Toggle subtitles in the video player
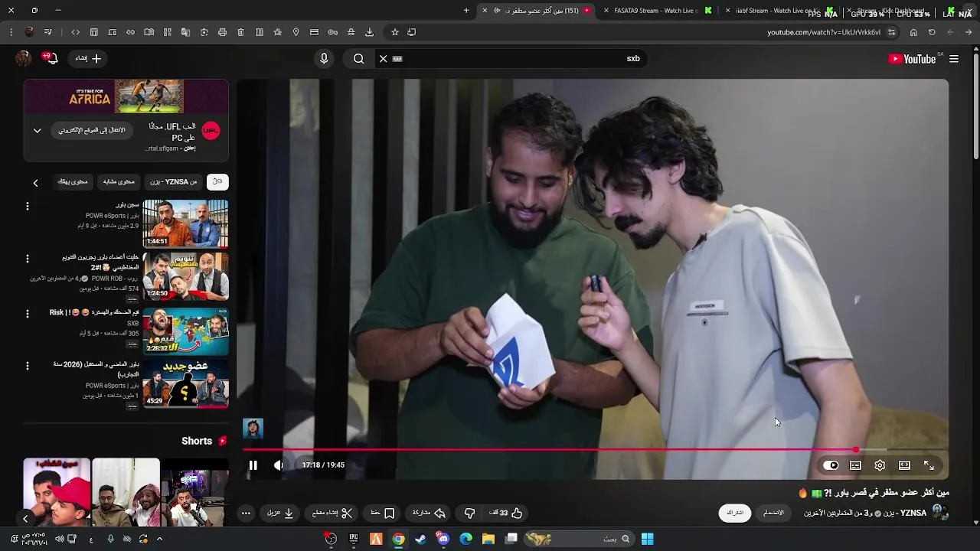The height and width of the screenshot is (551, 980). coord(856,465)
